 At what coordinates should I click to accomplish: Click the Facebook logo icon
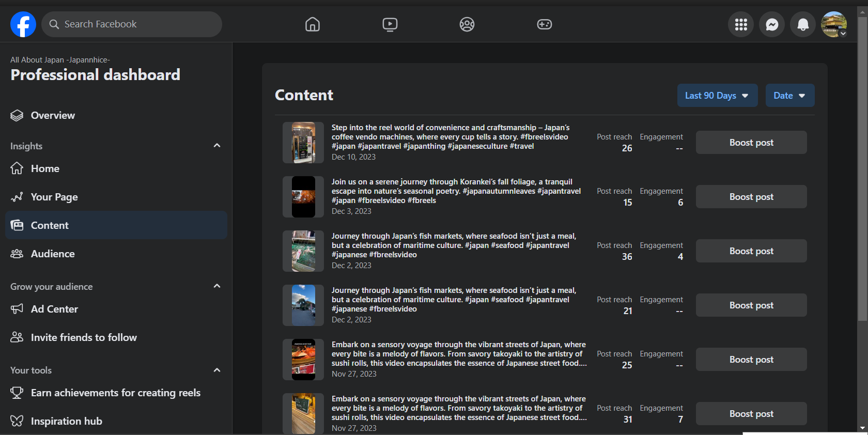(23, 24)
